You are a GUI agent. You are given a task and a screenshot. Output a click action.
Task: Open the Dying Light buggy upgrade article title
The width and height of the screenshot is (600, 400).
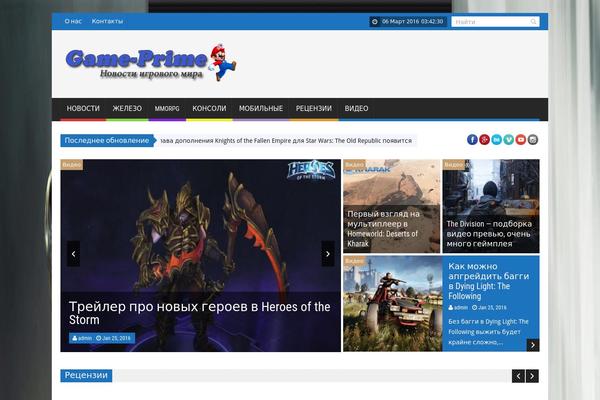489,281
